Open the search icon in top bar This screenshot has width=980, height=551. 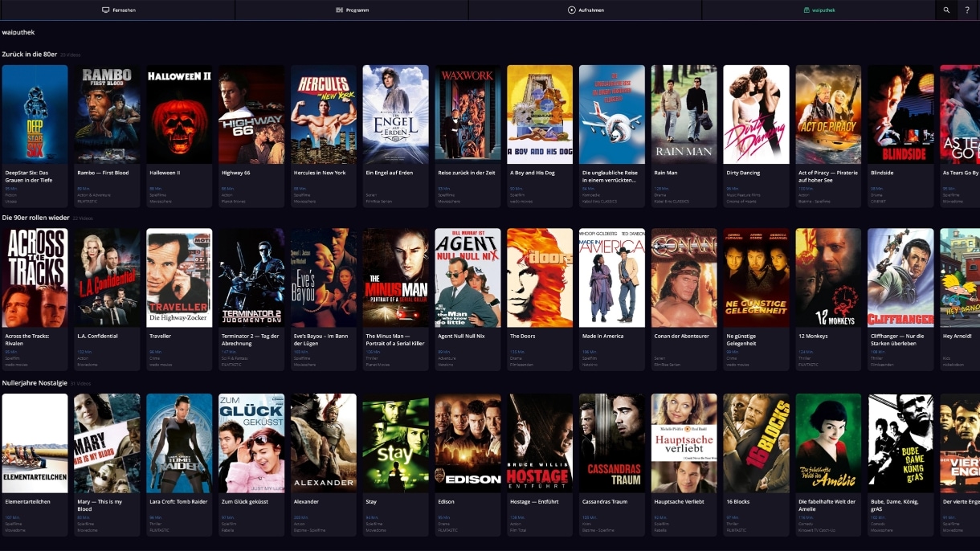(x=946, y=10)
